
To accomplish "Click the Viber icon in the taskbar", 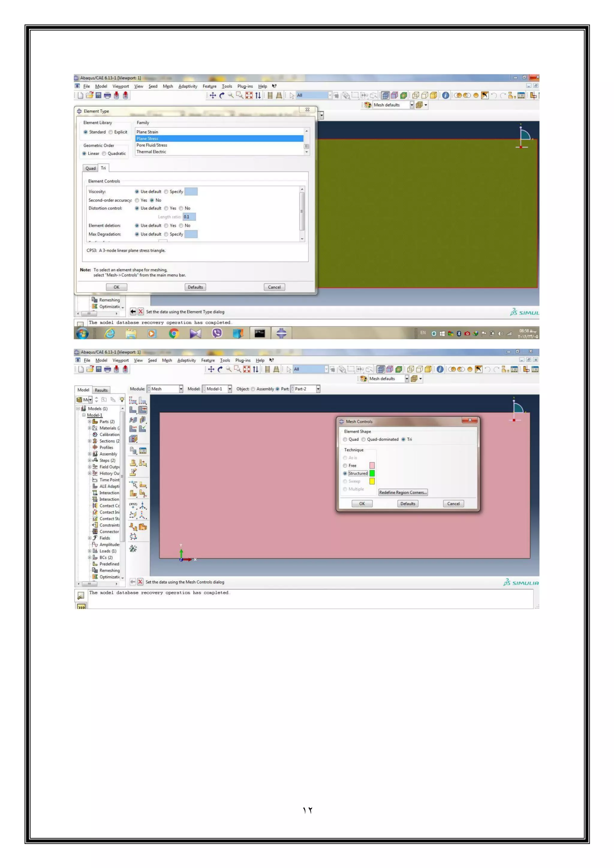I will tap(217, 333).
